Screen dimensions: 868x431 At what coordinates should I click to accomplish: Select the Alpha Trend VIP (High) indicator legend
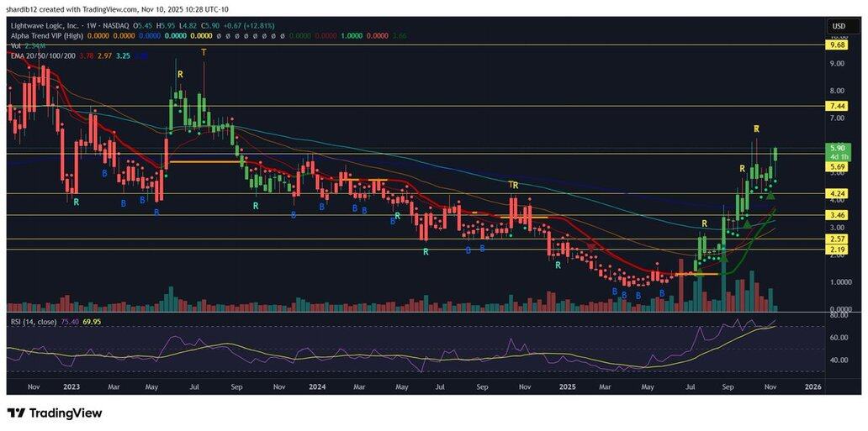click(x=48, y=35)
